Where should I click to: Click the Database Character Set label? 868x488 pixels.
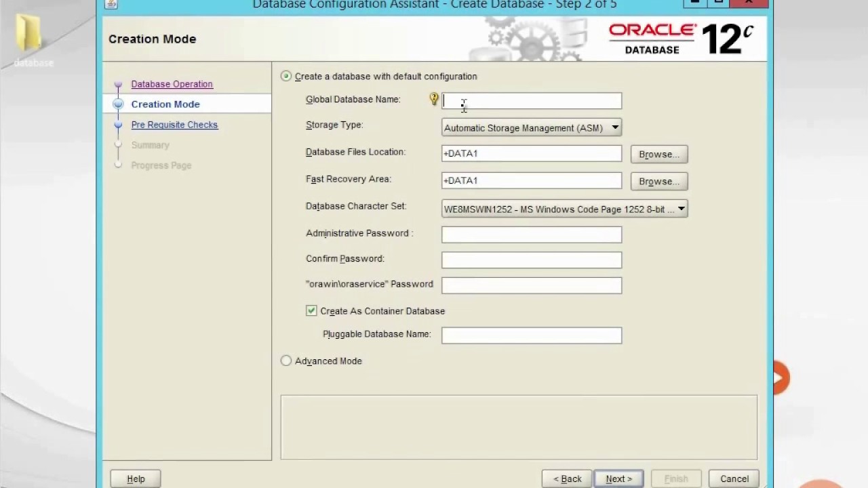coord(356,206)
